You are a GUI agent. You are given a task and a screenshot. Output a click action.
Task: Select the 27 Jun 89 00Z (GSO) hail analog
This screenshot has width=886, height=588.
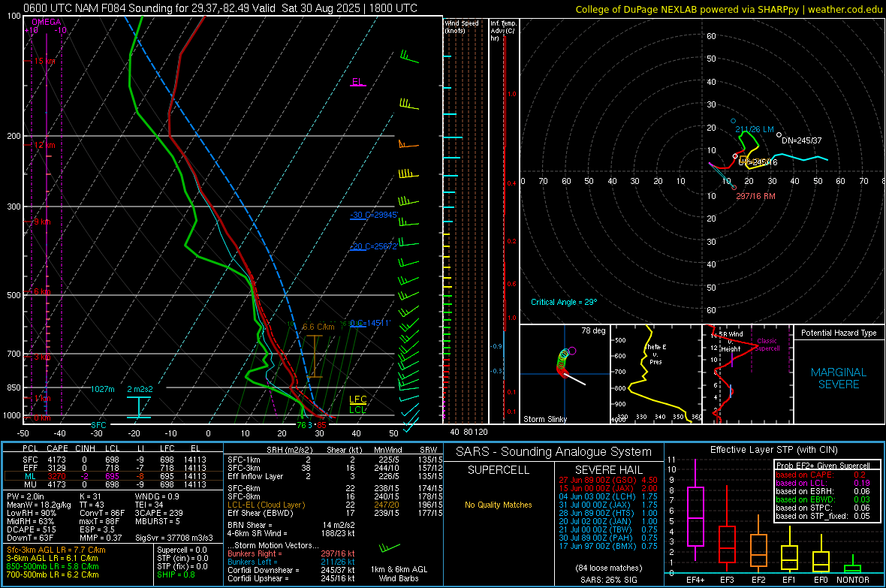coord(608,480)
